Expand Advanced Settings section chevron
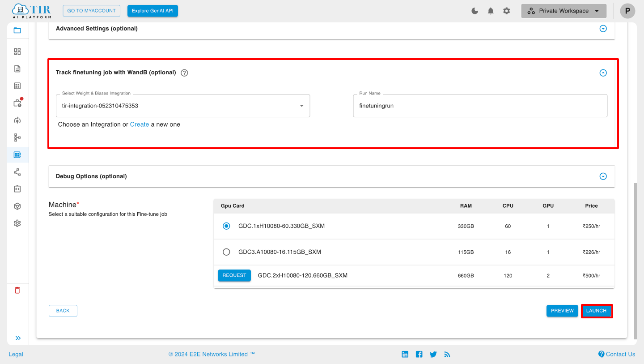This screenshot has height=364, width=644. pos(603,29)
